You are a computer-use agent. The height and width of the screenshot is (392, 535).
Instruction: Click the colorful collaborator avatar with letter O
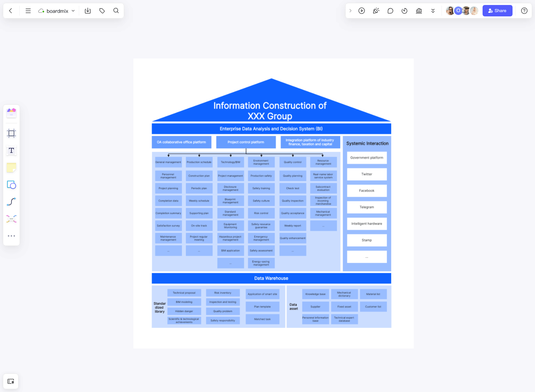[458, 11]
